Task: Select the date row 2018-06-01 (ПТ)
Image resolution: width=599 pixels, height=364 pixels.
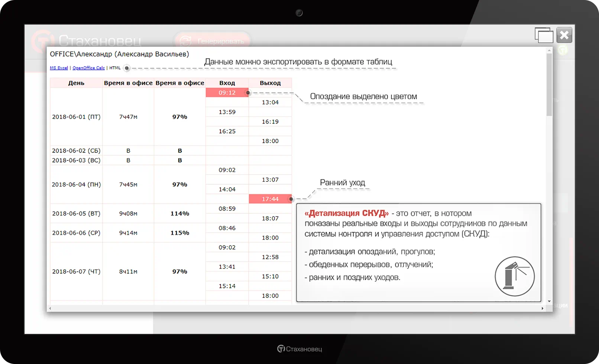Action: (76, 117)
